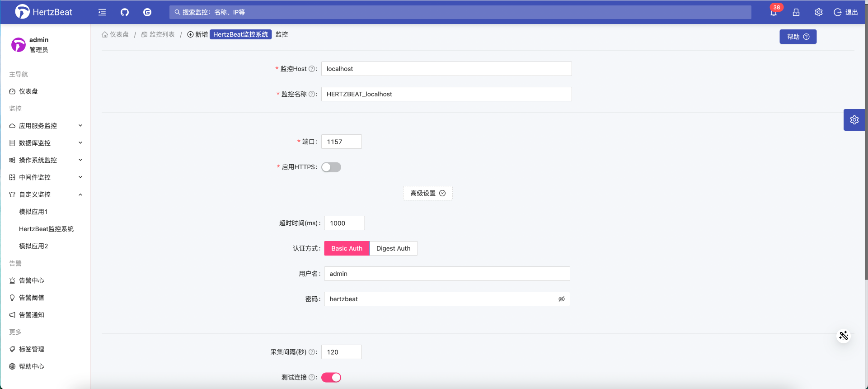Show password with eye icon
This screenshot has width=868, height=389.
[x=562, y=299]
